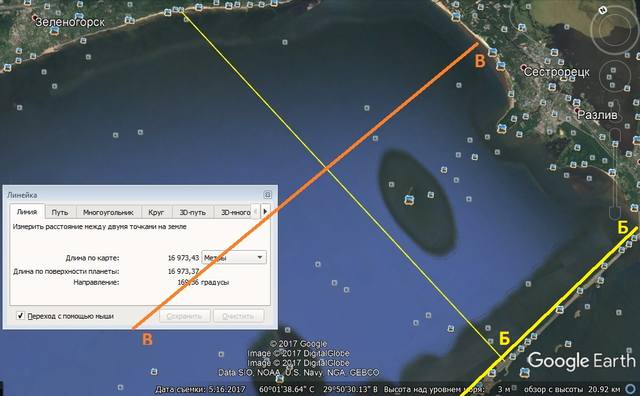Open the blue photo icon on the island
The width and height of the screenshot is (640, 396).
click(x=408, y=200)
